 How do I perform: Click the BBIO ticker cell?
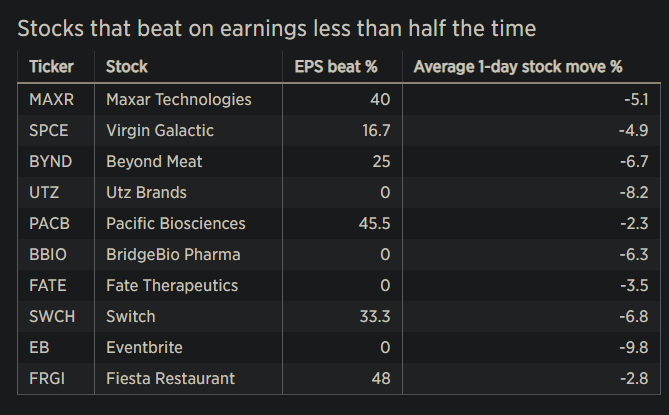[x=48, y=254]
